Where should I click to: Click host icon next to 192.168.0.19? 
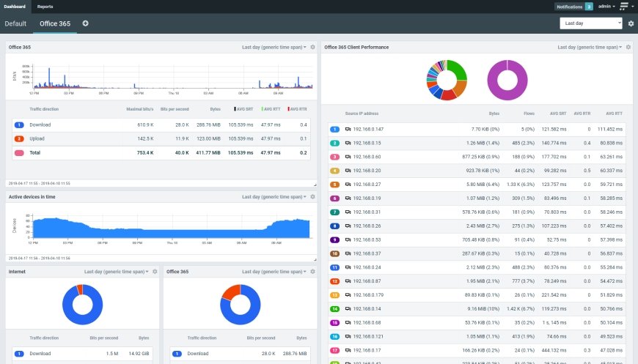pyautogui.click(x=348, y=198)
